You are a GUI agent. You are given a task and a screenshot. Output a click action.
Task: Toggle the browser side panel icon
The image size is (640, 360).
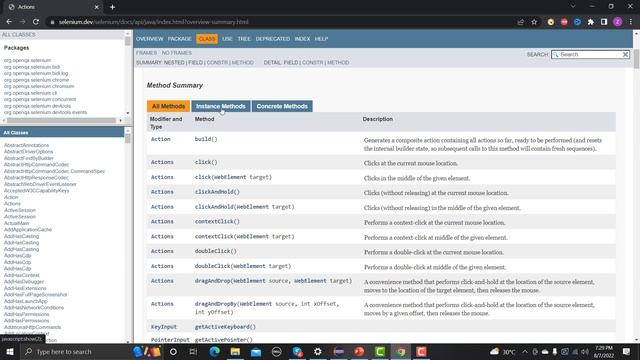[x=604, y=22]
